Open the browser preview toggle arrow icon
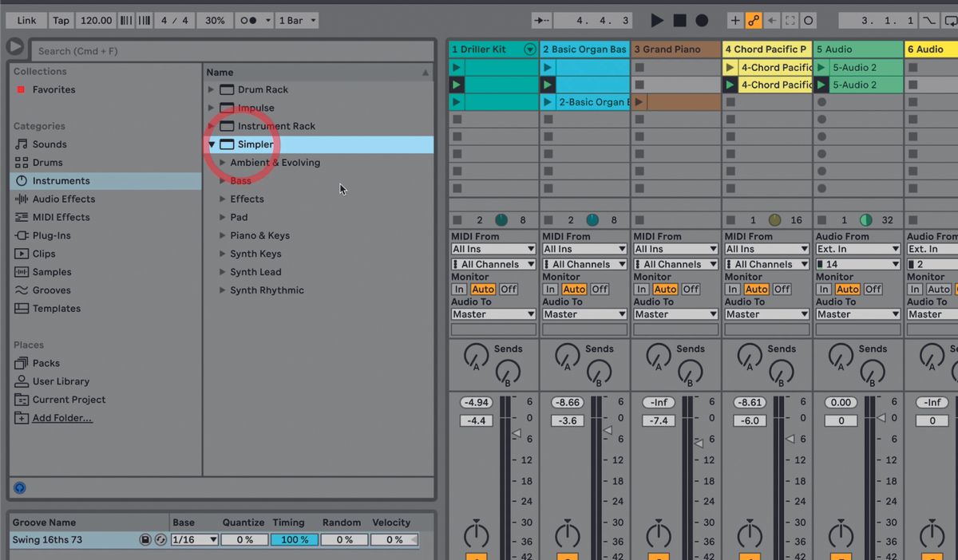The image size is (958, 560). (x=15, y=47)
